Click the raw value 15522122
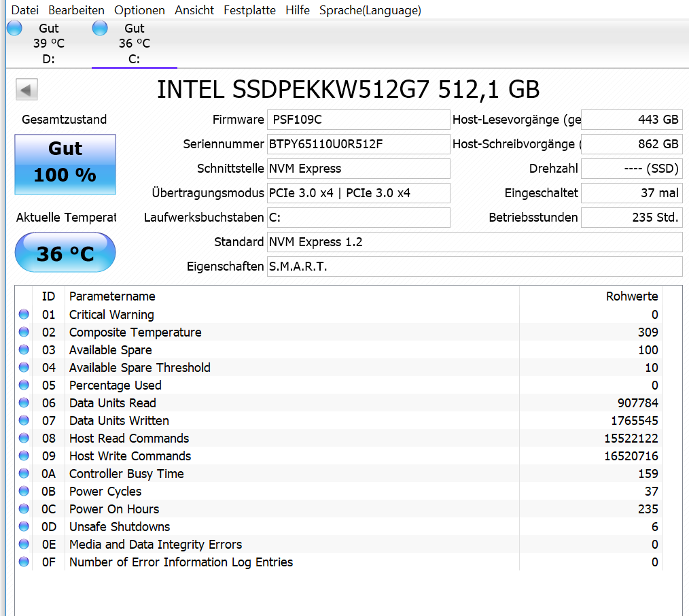The height and width of the screenshot is (616, 689). click(631, 439)
